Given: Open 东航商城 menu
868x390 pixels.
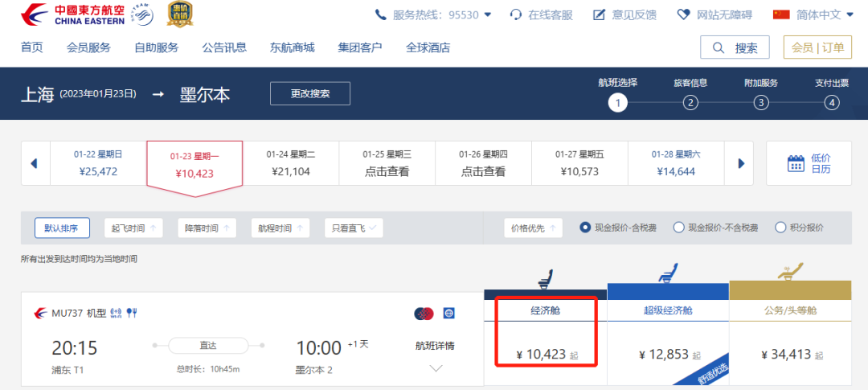Looking at the screenshot, I should (x=293, y=47).
